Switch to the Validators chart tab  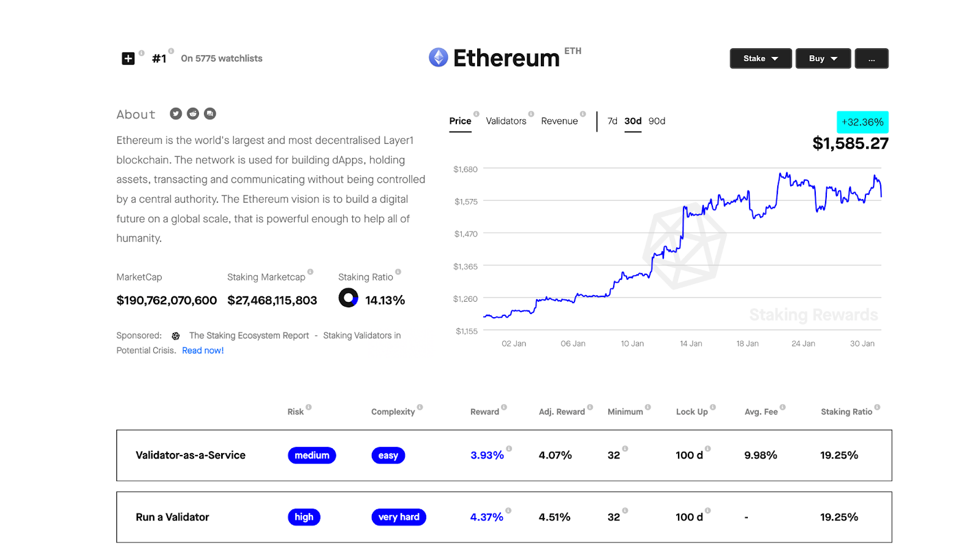tap(506, 121)
